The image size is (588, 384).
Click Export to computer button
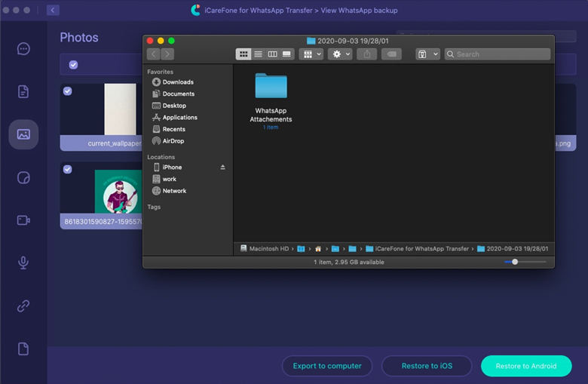327,366
